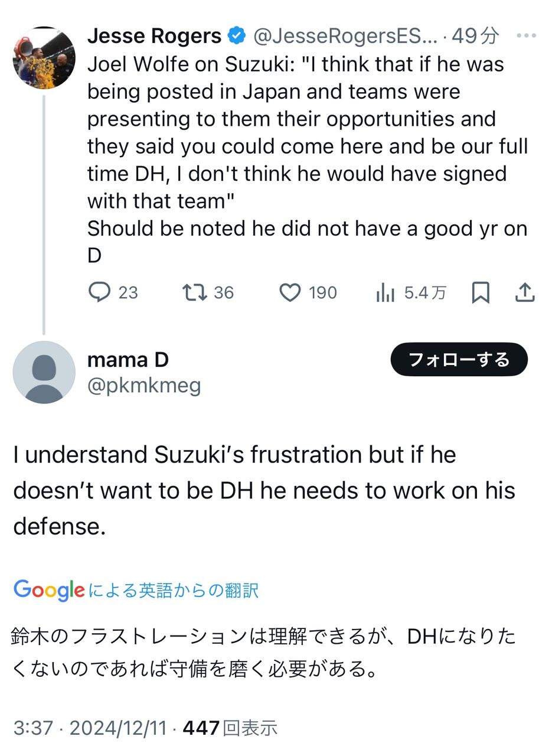Bookmark Jesse Rogers' tweet
Image resolution: width=552 pixels, height=756 pixels.
coord(481,292)
